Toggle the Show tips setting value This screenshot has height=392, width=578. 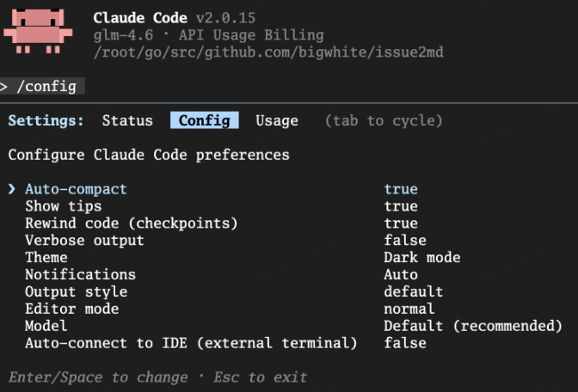tap(401, 206)
